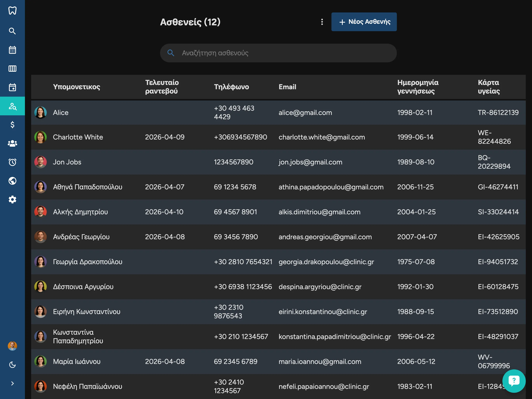Open Charlotte White patient row
This screenshot has width=532, height=399.
tap(78, 137)
